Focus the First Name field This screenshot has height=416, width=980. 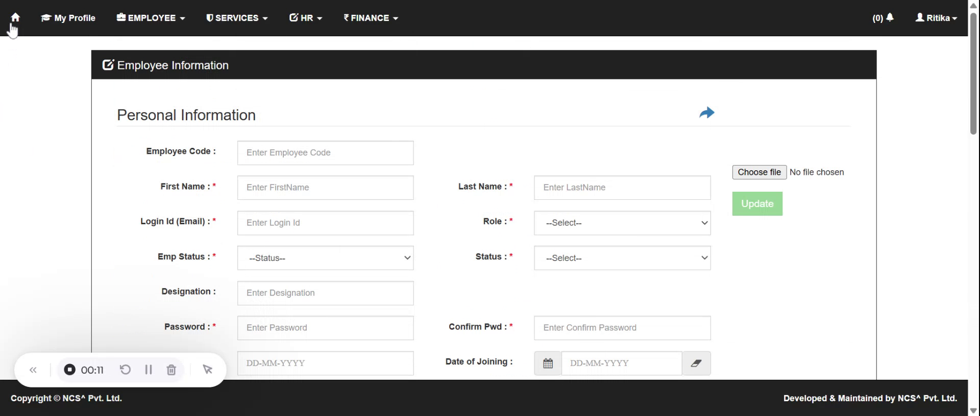pyautogui.click(x=325, y=188)
